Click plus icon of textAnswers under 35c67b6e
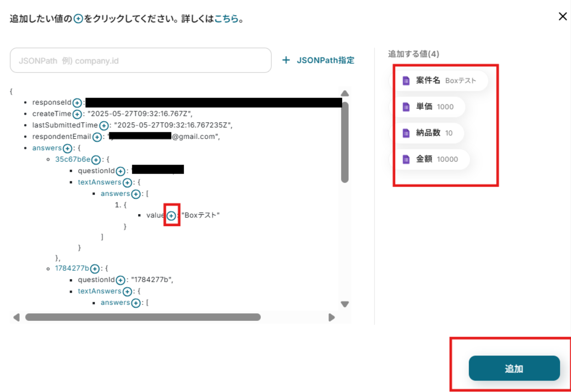The width and height of the screenshot is (571, 392). point(128,182)
